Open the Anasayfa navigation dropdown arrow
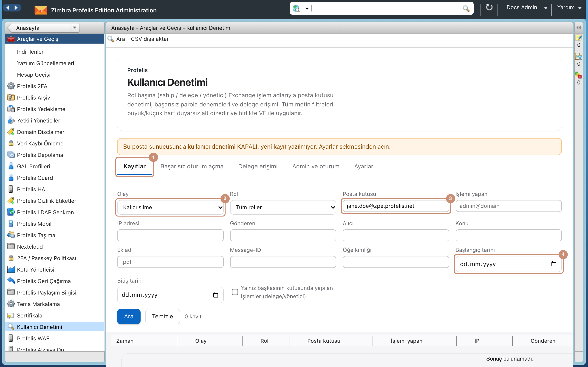588x367 pixels. point(75,28)
